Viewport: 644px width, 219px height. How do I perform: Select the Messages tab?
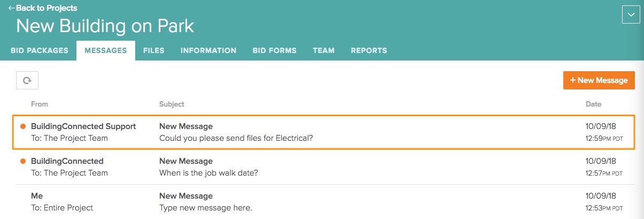pos(106,51)
